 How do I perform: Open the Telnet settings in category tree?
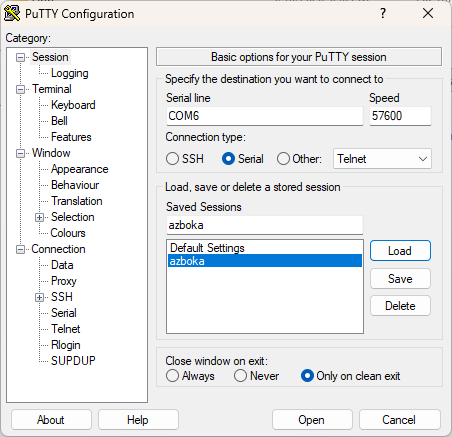coord(66,329)
